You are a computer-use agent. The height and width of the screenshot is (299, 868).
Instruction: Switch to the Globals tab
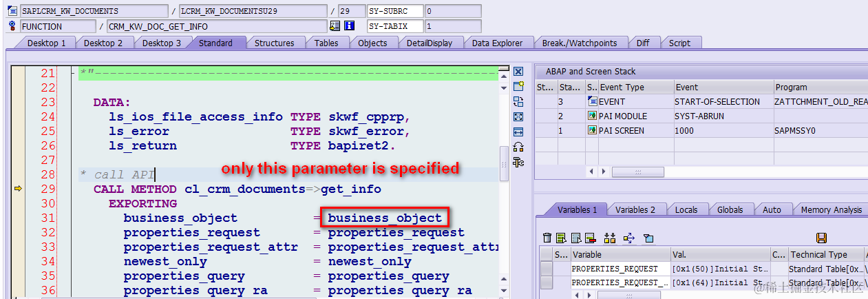[x=730, y=209]
